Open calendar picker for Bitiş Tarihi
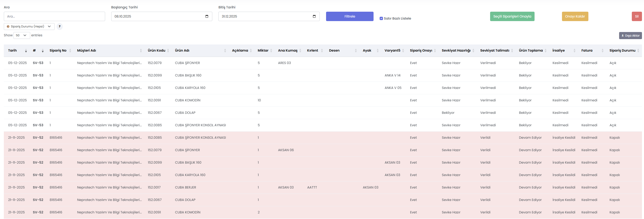644x219 pixels. (314, 17)
